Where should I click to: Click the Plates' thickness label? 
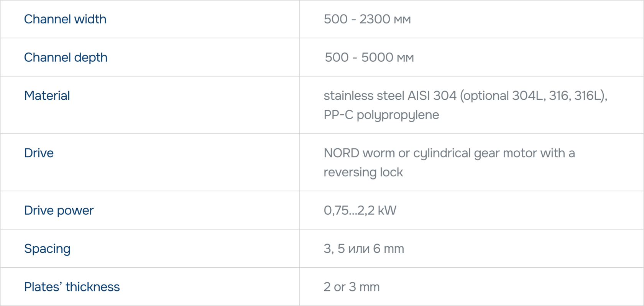(72, 287)
